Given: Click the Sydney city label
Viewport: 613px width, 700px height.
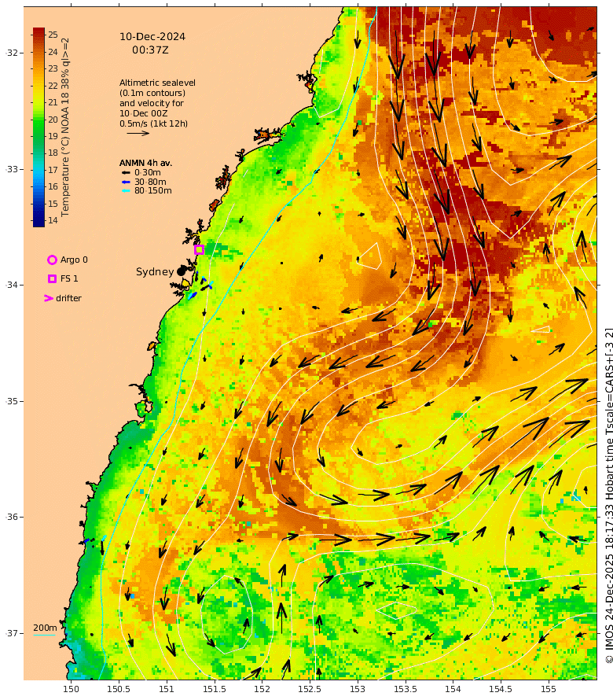Looking at the screenshot, I should [155, 272].
